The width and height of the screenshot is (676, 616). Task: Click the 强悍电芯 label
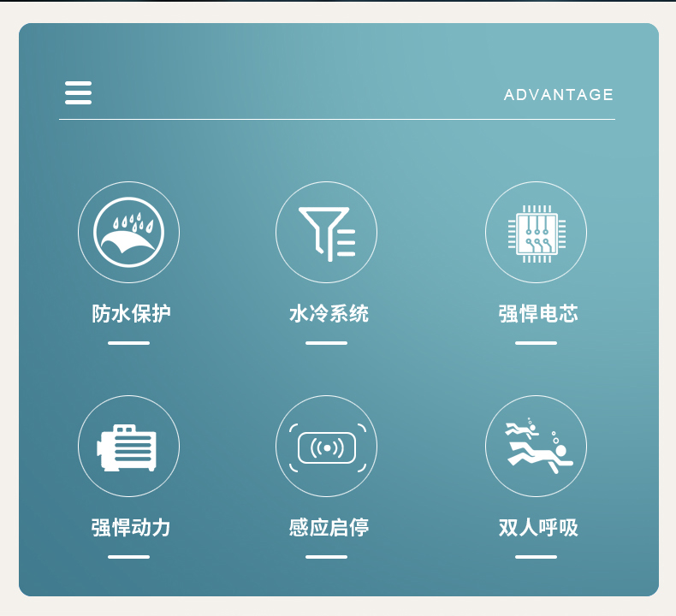pos(538,313)
